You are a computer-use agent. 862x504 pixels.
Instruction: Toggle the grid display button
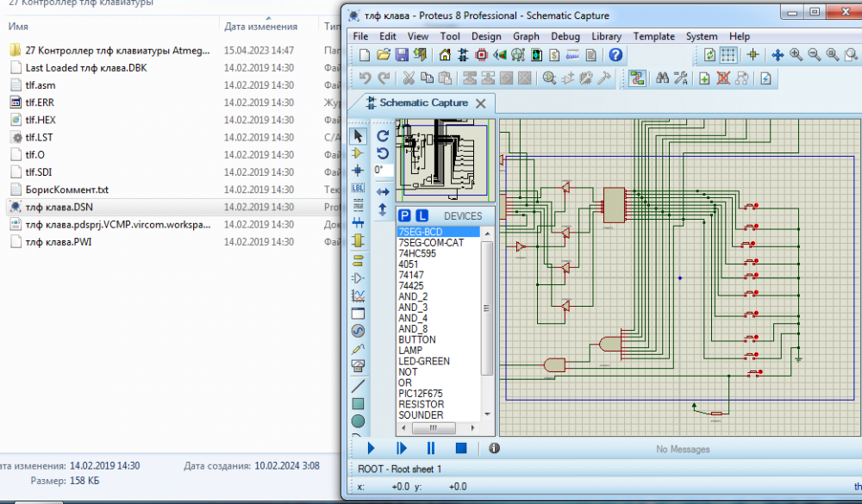click(x=728, y=55)
